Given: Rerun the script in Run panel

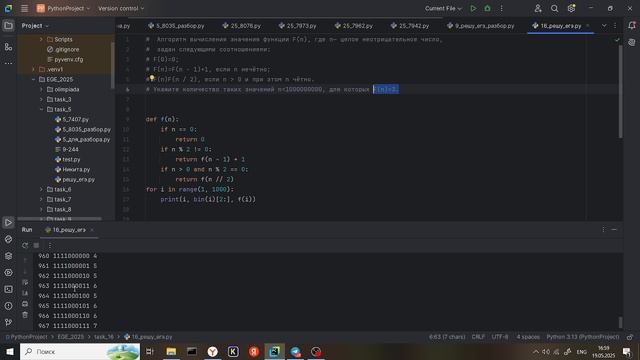Looking at the screenshot, I should 25,245.
